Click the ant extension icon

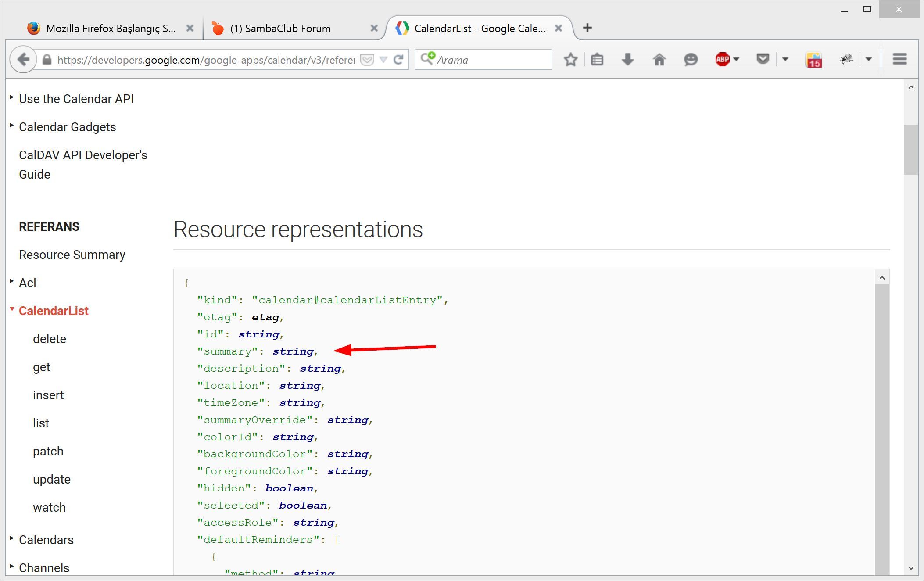[846, 59]
